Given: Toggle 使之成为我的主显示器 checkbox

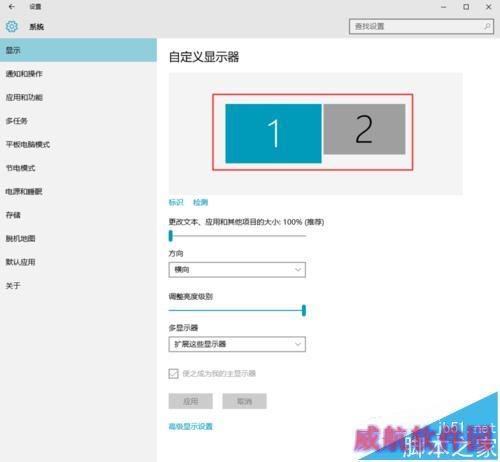Looking at the screenshot, I should pyautogui.click(x=173, y=373).
